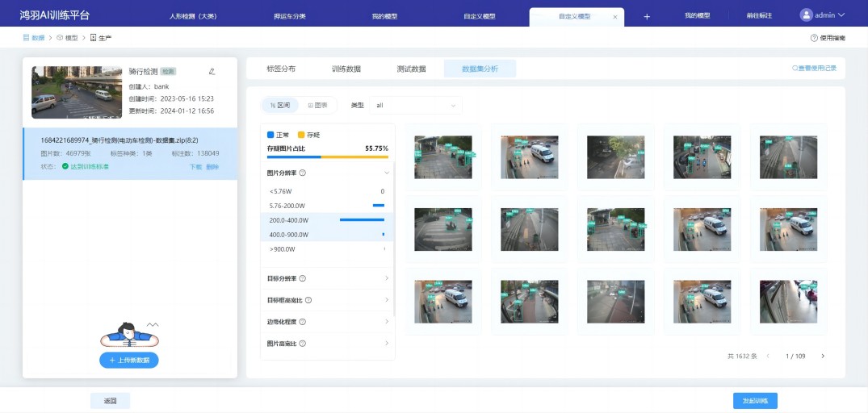The image size is (868, 413).
Task: Click the help icon next to 边缘化程度
Action: tap(303, 322)
